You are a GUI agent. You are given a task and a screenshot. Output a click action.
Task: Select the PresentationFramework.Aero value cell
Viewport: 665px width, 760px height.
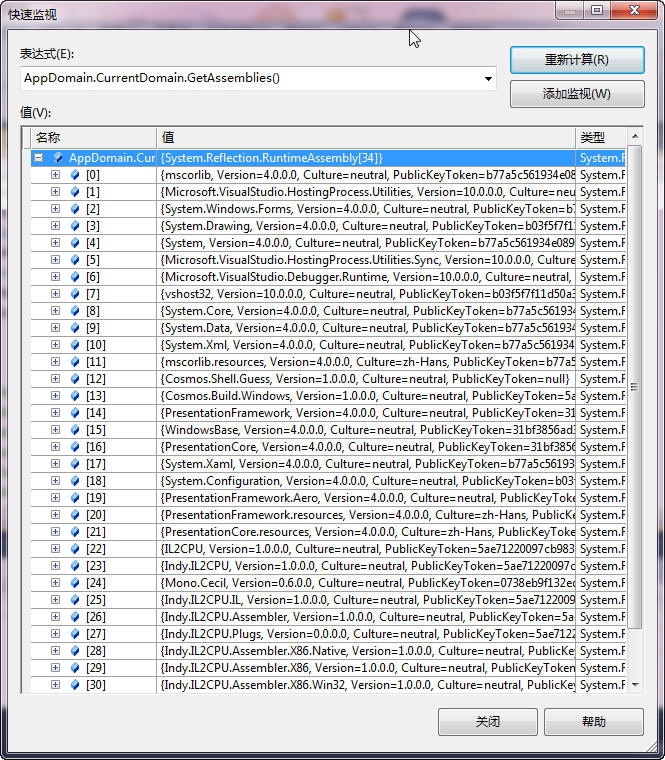click(366, 498)
